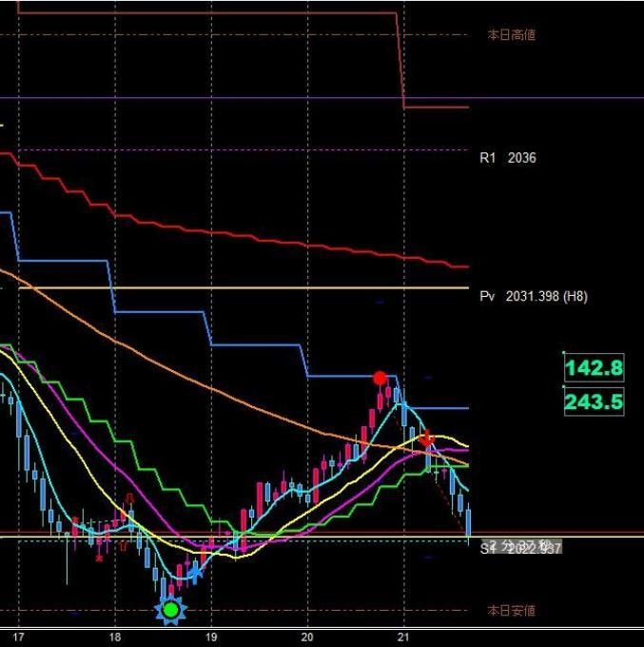
Task: Click the latest blue candlestick at chart's right edge
Action: click(x=468, y=523)
